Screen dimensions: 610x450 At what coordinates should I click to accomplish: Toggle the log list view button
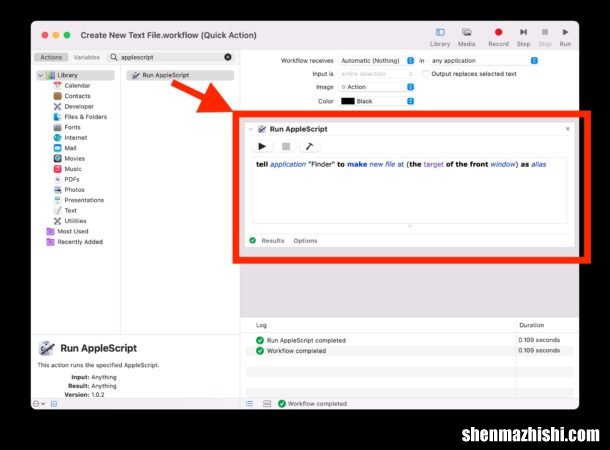pos(249,404)
